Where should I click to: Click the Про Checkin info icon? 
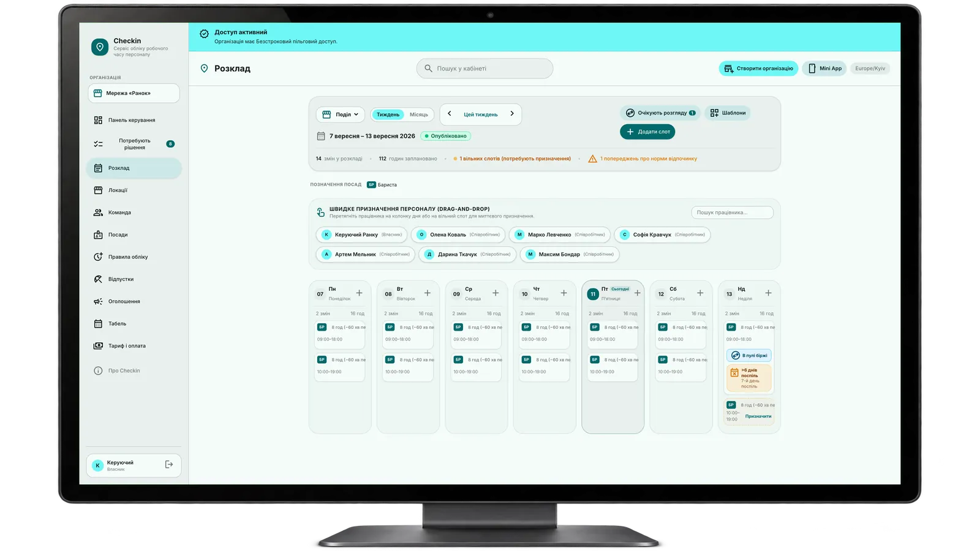tap(98, 371)
